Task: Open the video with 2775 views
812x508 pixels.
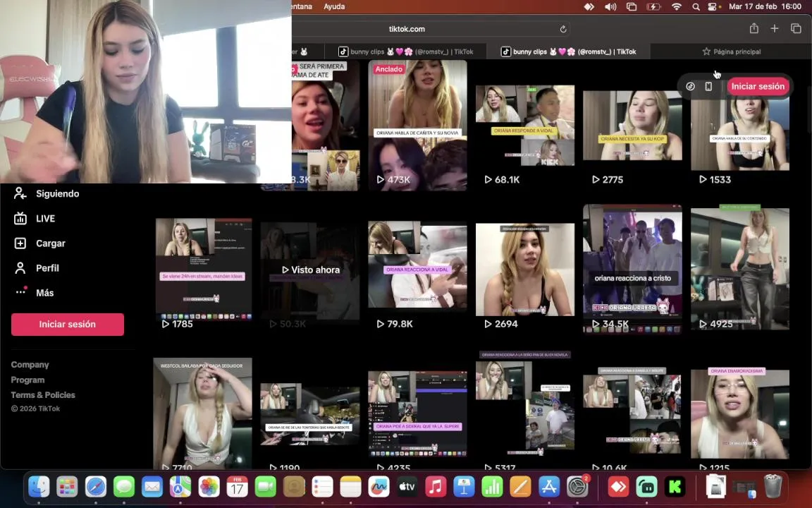Action: click(632, 126)
